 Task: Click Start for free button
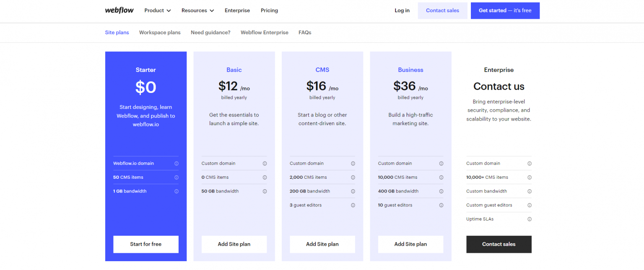point(146,244)
